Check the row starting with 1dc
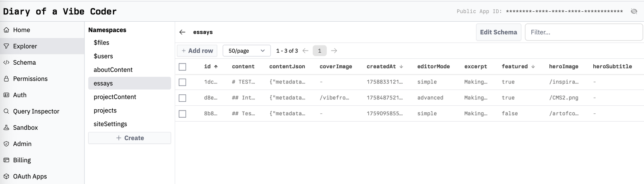 click(182, 82)
